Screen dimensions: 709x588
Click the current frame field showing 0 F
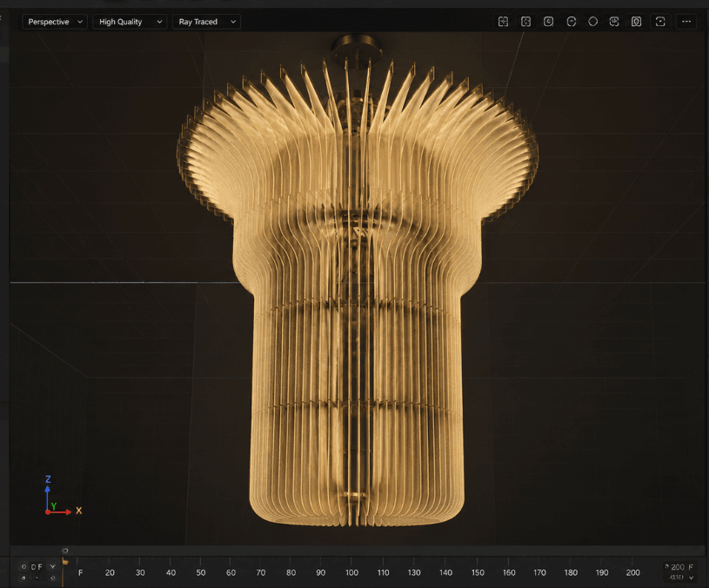click(37, 567)
